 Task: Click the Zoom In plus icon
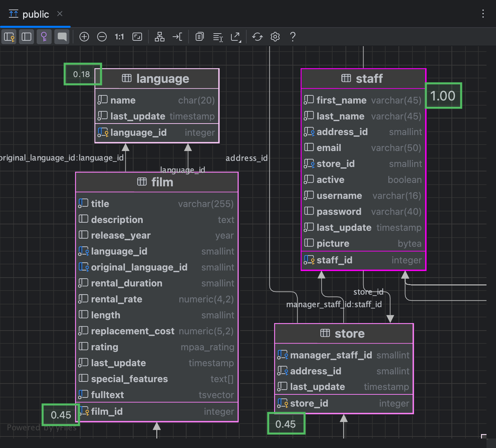pyautogui.click(x=84, y=37)
